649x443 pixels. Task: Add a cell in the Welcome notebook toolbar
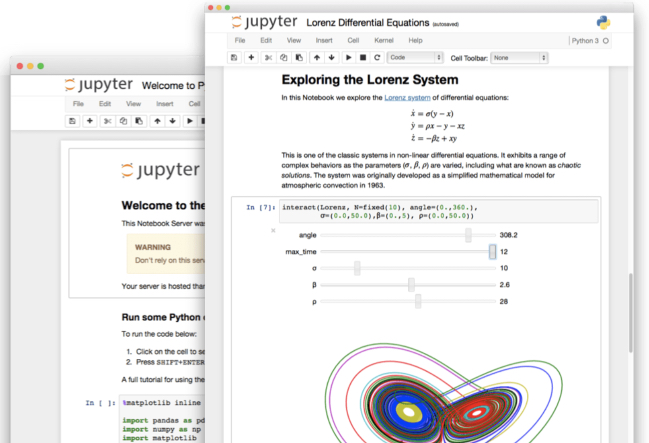(89, 121)
